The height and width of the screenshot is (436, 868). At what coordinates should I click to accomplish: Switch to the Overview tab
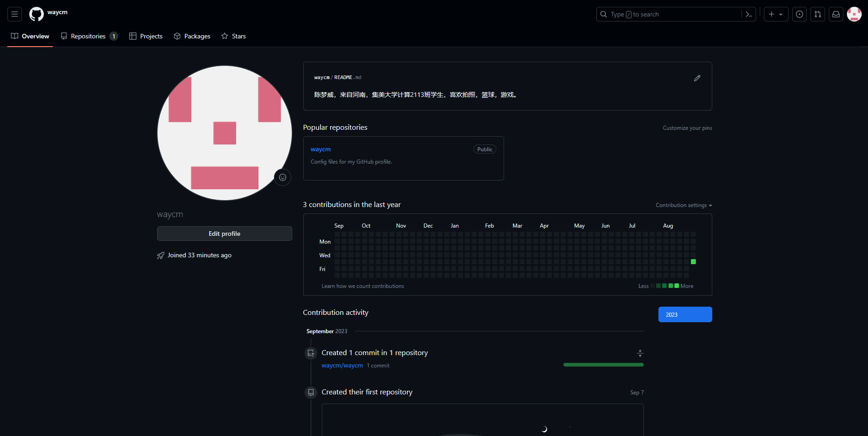click(x=30, y=36)
